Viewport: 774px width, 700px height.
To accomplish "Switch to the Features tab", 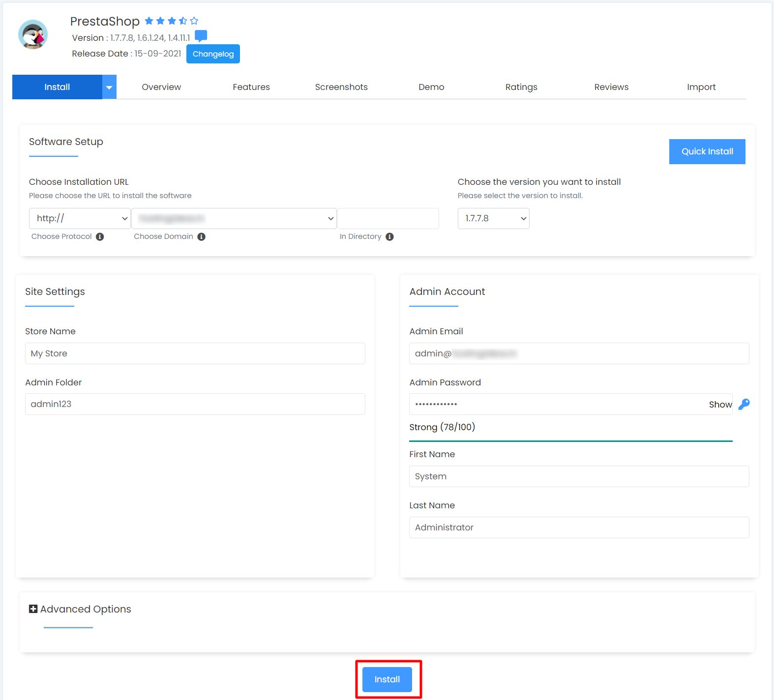I will click(x=251, y=87).
